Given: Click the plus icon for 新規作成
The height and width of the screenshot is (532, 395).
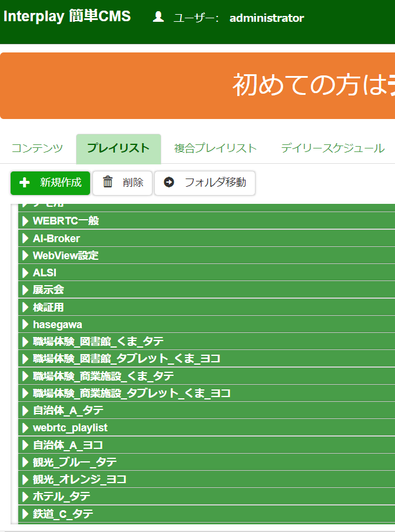Looking at the screenshot, I should [25, 183].
